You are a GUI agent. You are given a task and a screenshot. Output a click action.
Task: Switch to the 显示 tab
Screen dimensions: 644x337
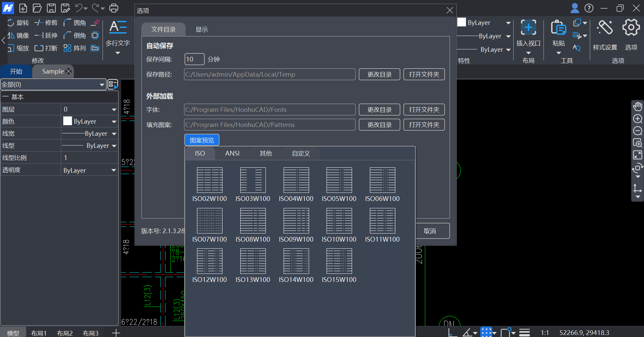click(x=201, y=30)
